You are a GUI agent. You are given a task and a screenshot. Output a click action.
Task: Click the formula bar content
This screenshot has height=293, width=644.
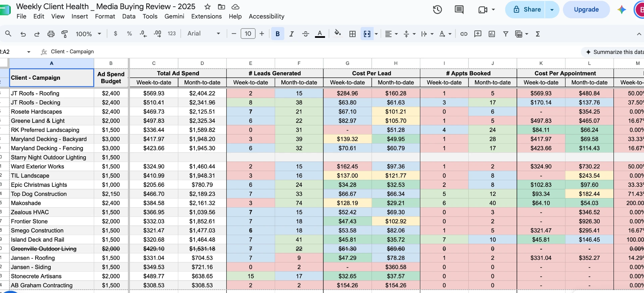72,52
